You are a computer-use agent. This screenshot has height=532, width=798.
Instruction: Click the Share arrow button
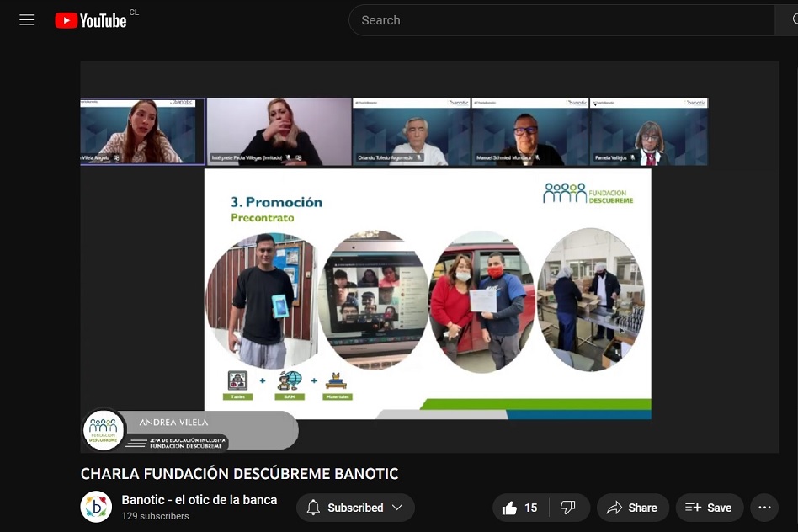[632, 508]
